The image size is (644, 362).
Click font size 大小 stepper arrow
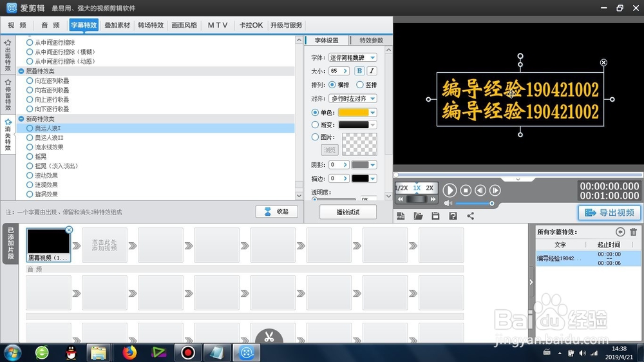(345, 71)
